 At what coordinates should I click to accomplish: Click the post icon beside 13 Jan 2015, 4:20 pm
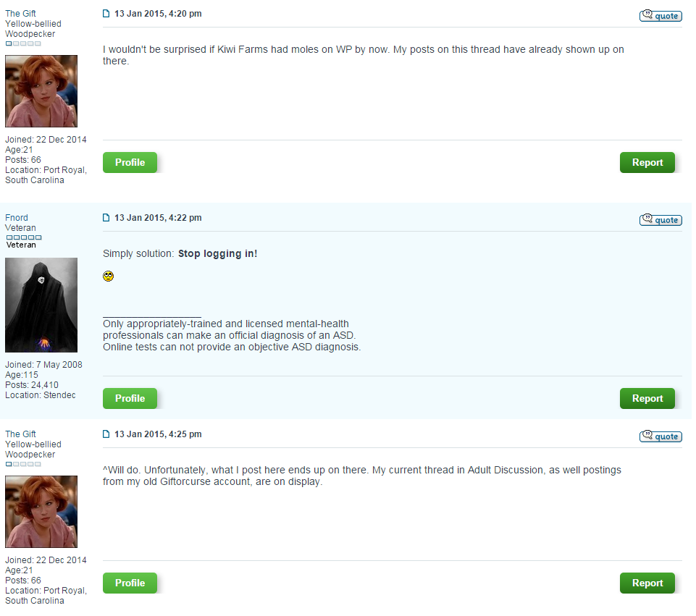pos(106,14)
